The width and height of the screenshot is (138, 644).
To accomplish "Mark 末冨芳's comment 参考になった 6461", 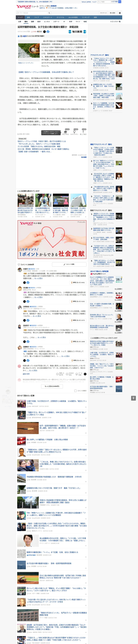I will click(x=78, y=283).
